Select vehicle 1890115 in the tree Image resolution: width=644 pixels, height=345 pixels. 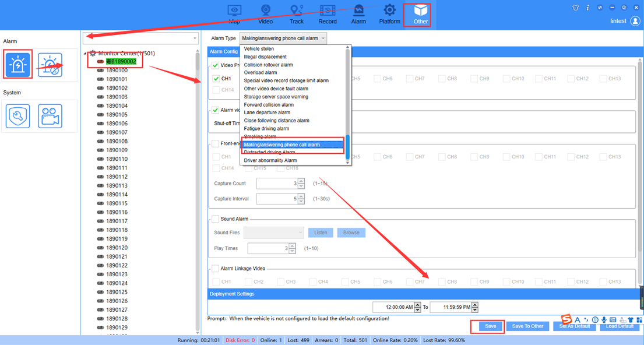click(117, 203)
